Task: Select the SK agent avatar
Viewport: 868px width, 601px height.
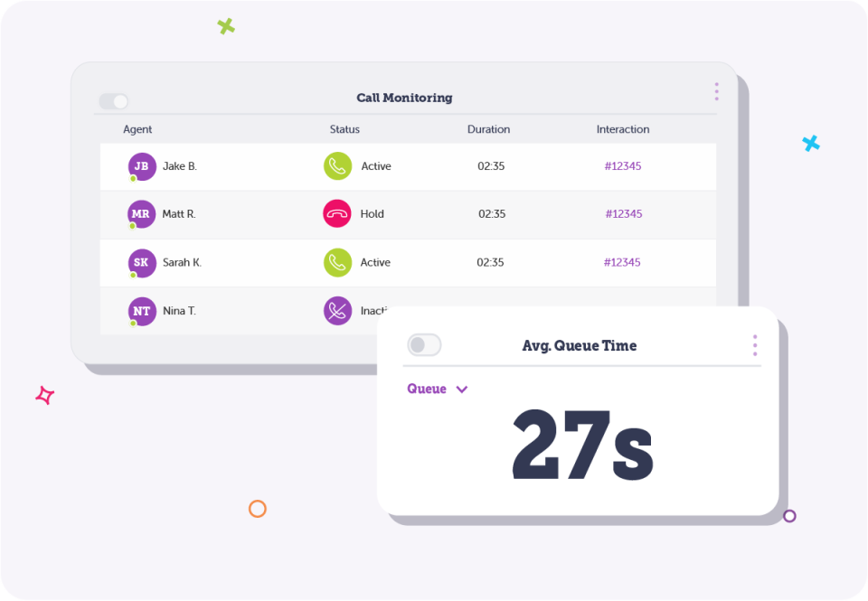Action: click(142, 262)
